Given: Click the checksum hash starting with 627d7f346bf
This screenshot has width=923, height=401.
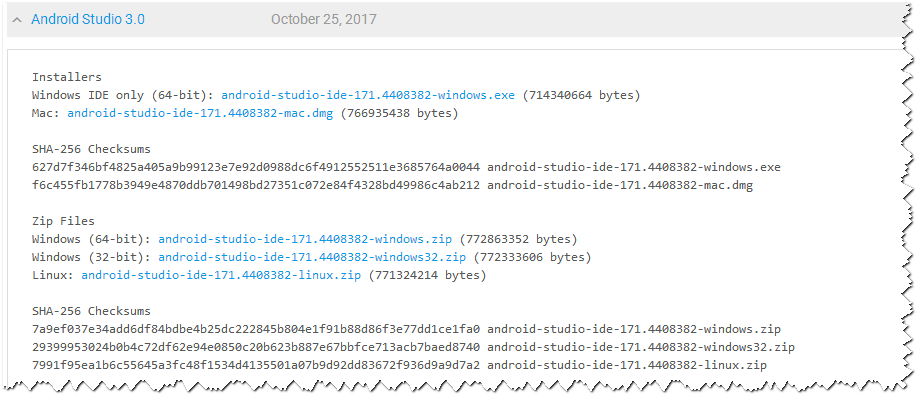Looking at the screenshot, I should pos(255,167).
